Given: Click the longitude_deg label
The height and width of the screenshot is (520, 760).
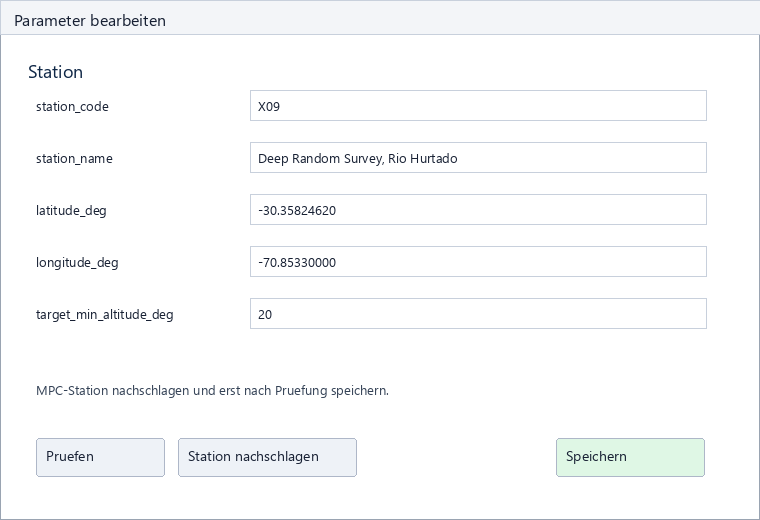Looking at the screenshot, I should point(77,263).
